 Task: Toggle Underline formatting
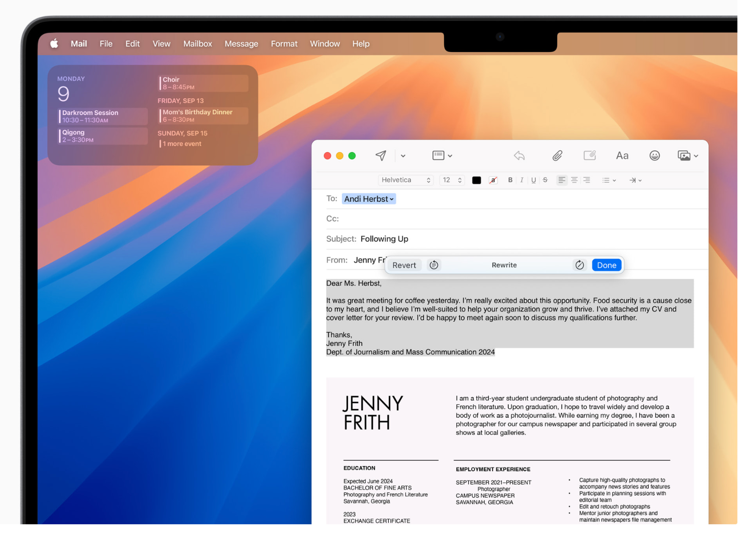tap(533, 180)
